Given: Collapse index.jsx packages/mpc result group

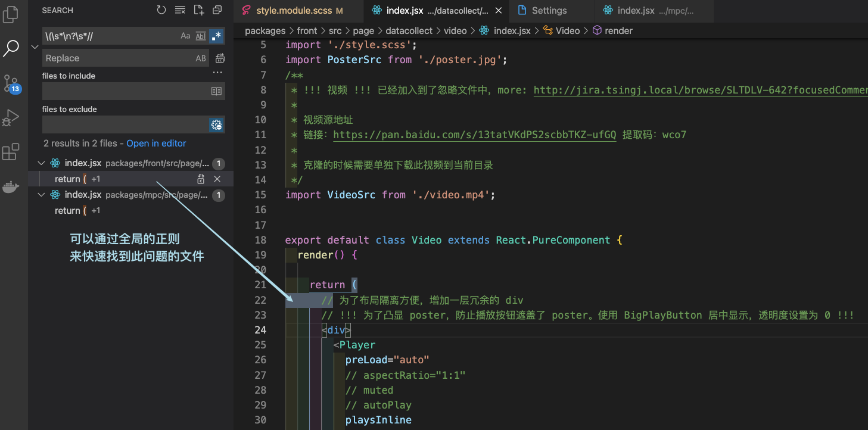Looking at the screenshot, I should pos(41,195).
